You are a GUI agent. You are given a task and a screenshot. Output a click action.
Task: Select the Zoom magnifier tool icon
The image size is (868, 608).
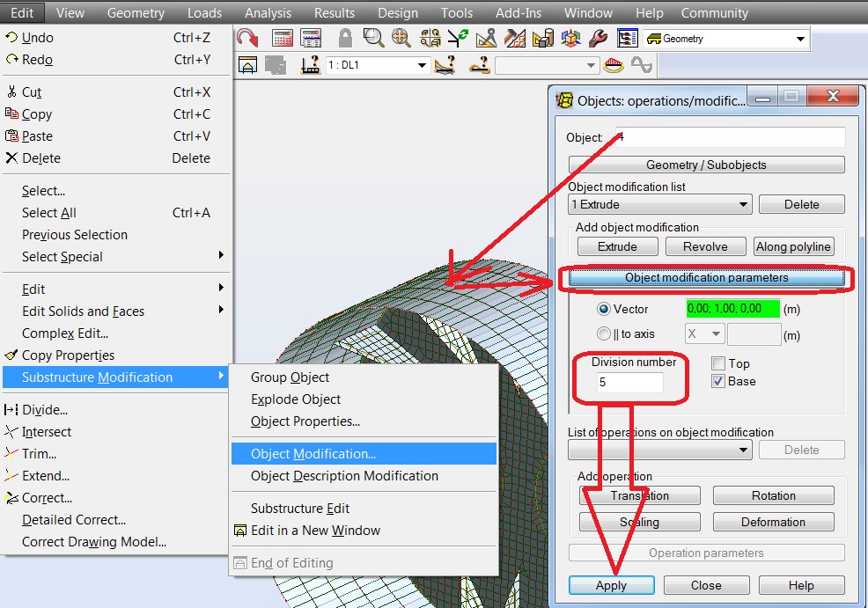click(373, 37)
